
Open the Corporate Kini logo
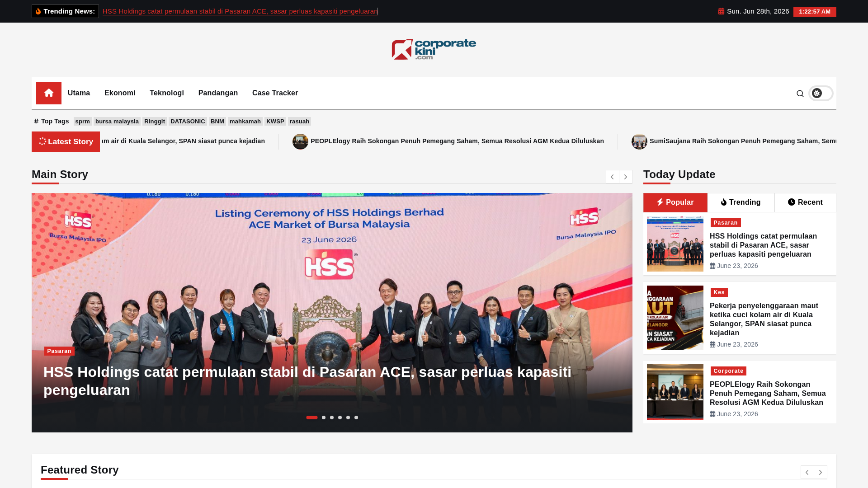click(434, 49)
